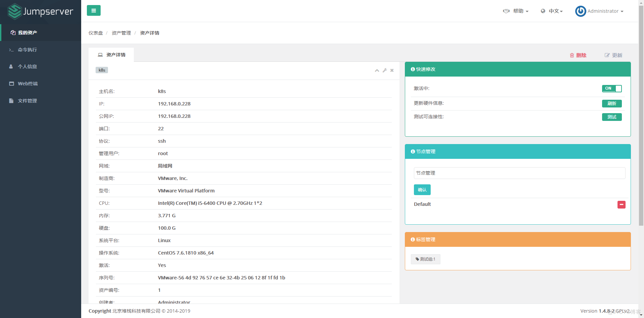Click the platform value Linux
Image resolution: width=644 pixels, height=318 pixels.
click(x=164, y=240)
